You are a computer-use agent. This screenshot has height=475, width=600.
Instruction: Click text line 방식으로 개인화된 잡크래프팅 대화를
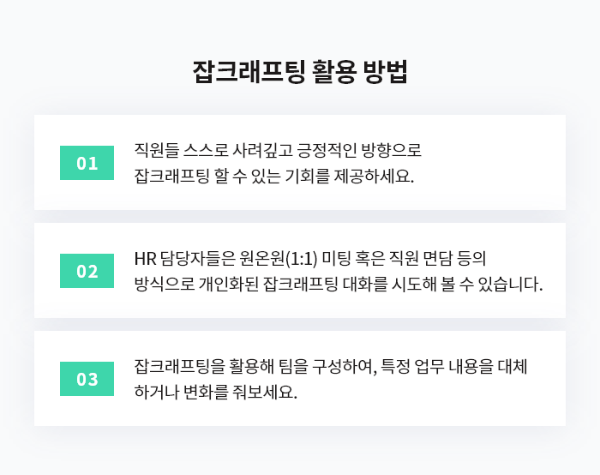261,284
